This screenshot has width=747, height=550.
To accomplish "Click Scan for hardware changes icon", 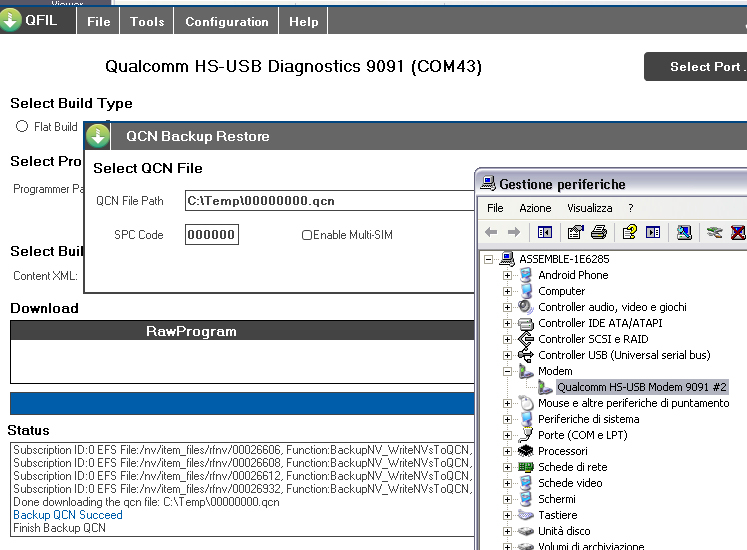I will (684, 232).
